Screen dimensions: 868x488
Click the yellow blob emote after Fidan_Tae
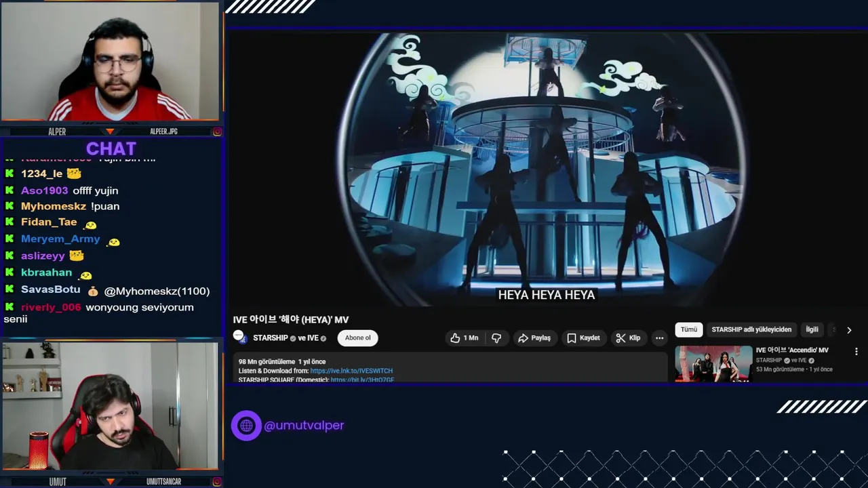click(90, 224)
